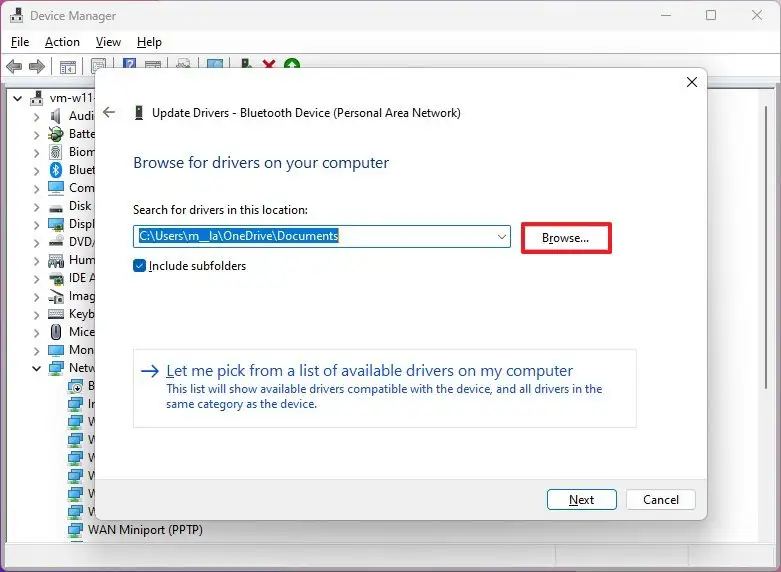Click the Forward arrow toolbar icon
Screen dimensions: 781x572
37,66
